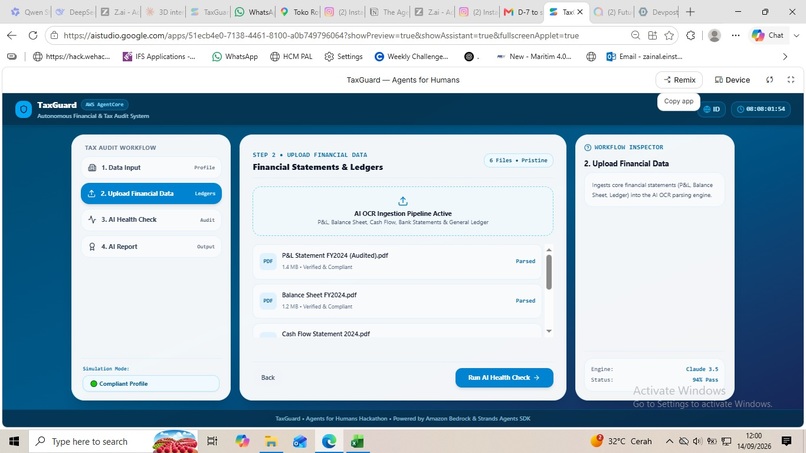806x453 pixels.
Task: Open the IFS Applications bookmark
Action: tap(159, 57)
